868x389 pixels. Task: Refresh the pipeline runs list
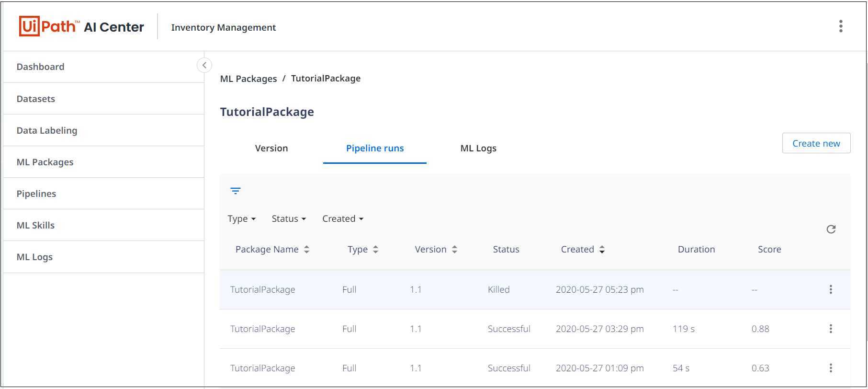point(831,229)
